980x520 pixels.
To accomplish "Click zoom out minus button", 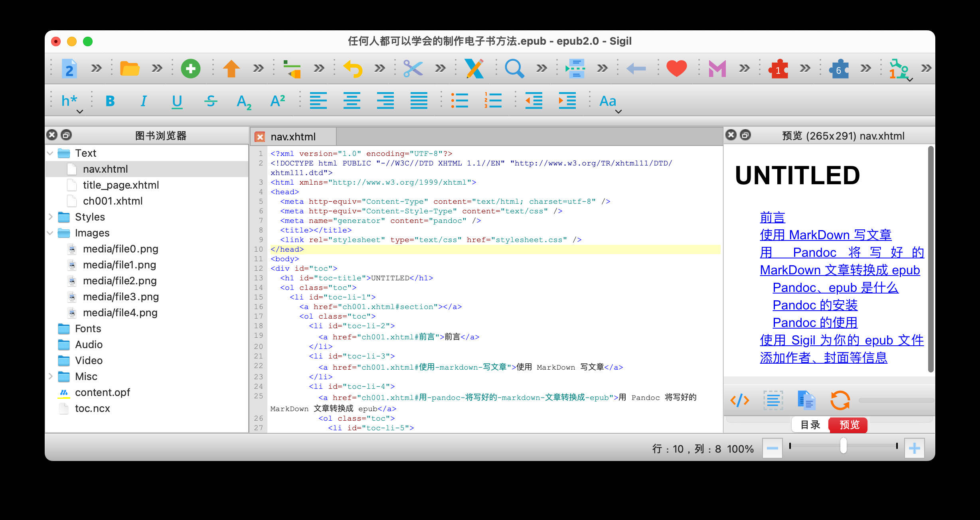I will click(772, 448).
